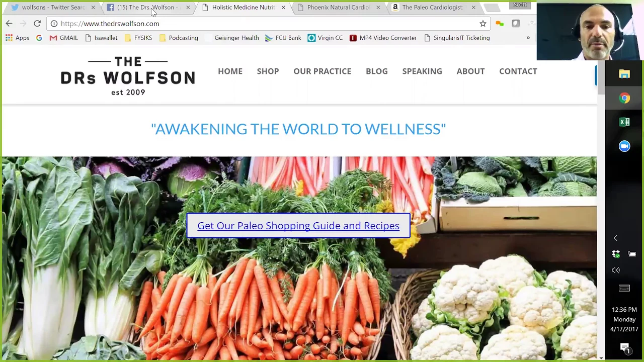Reload the current page
Screen dimensions: 644x362
pos(37,24)
